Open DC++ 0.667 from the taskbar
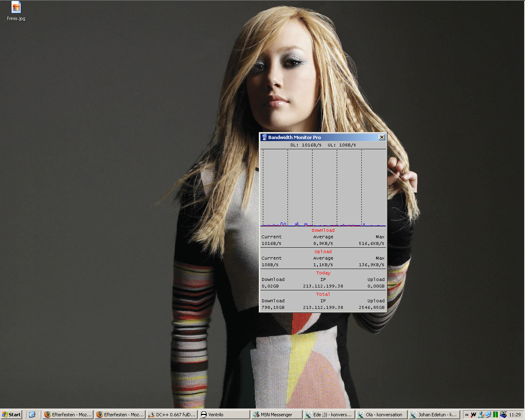Image resolution: width=525 pixels, height=420 pixels. click(x=172, y=415)
